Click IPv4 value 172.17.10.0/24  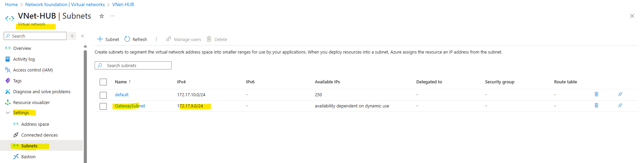[x=191, y=95]
